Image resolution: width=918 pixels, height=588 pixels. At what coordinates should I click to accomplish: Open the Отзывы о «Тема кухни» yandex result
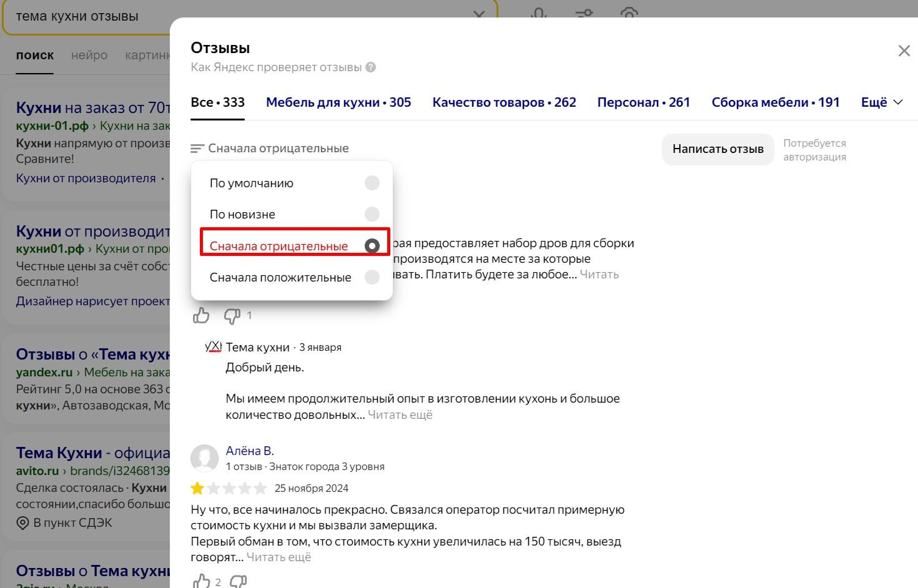pos(93,355)
